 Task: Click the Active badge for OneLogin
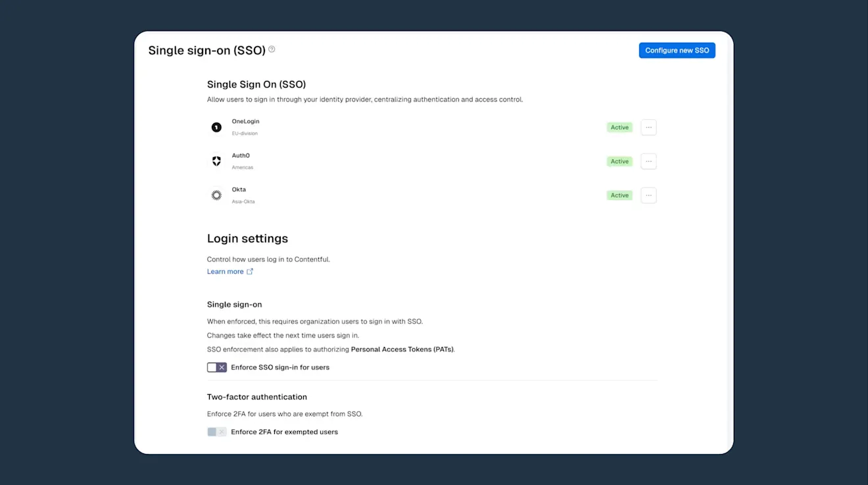619,128
